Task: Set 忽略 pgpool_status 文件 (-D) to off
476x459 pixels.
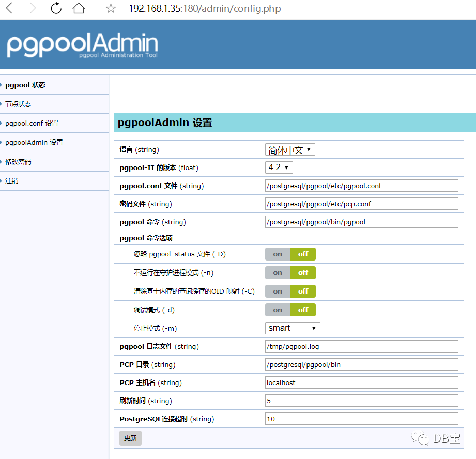Action: 303,254
